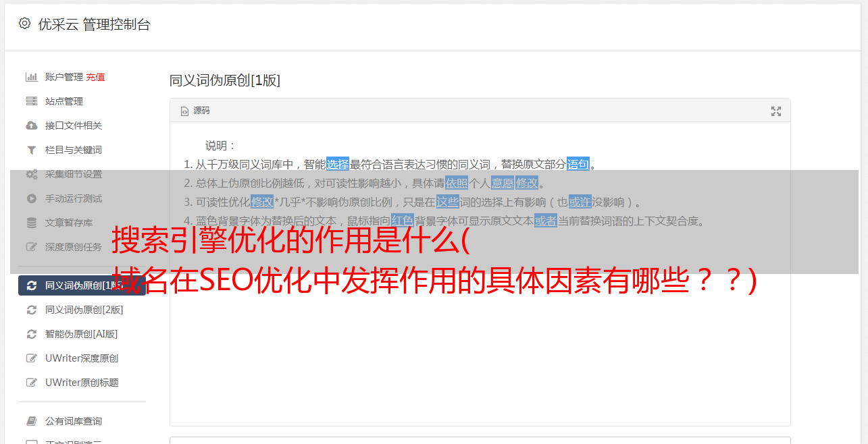Click the play circle icon for 手动运行测试
The width and height of the screenshot is (868, 444).
click(31, 198)
